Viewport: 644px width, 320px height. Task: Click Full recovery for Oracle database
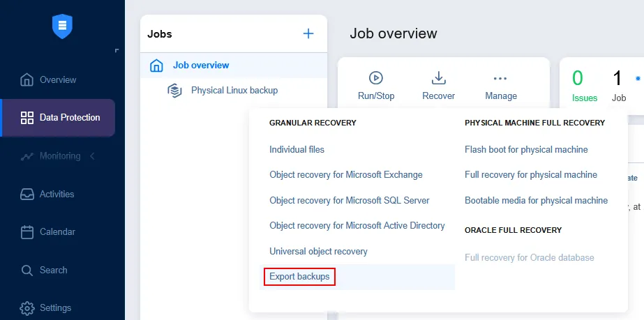point(530,258)
